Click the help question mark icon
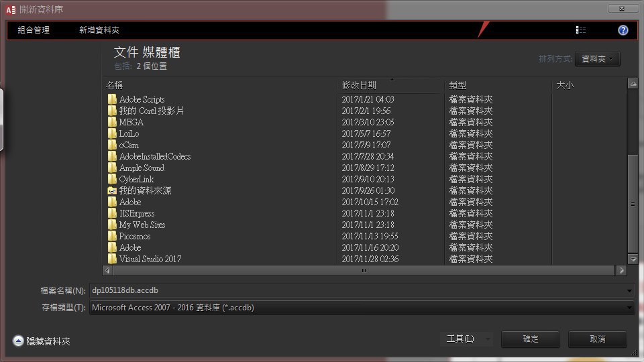 click(623, 30)
